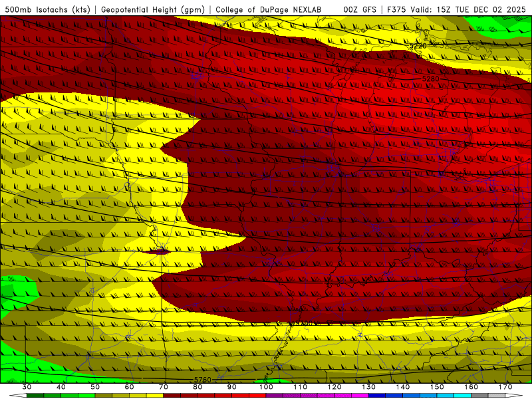Click the dark gray swatch on the color bar
The image size is (532, 399).
(x=479, y=396)
